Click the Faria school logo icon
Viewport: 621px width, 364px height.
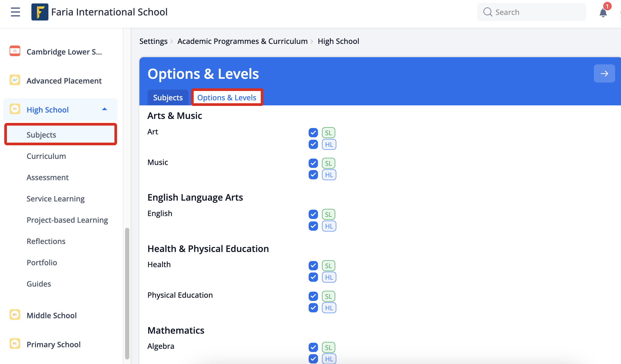40,12
